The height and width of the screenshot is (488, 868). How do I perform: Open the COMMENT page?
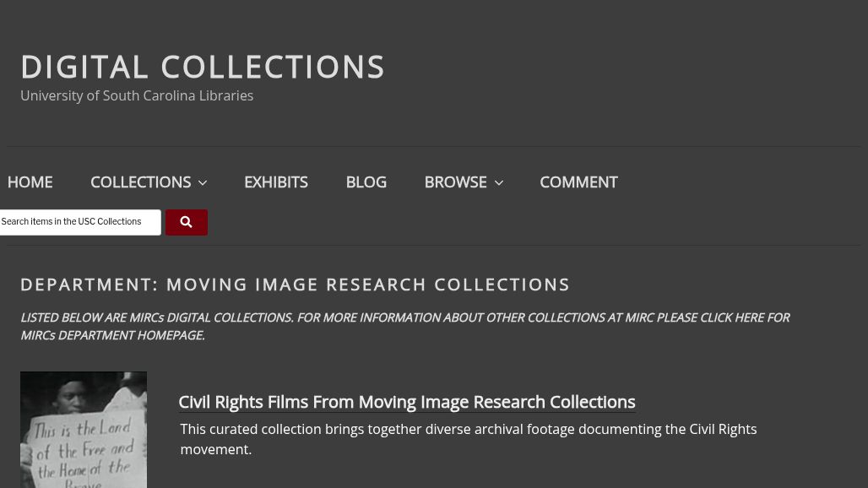(578, 182)
